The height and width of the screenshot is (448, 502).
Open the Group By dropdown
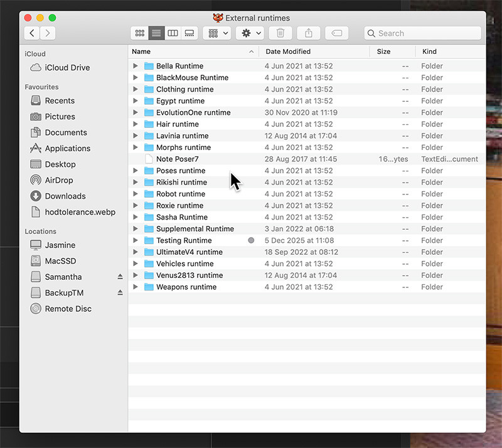(x=217, y=33)
